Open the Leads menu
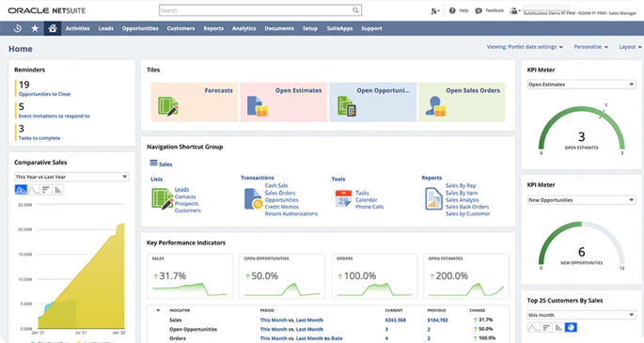The width and height of the screenshot is (644, 343). click(x=105, y=28)
